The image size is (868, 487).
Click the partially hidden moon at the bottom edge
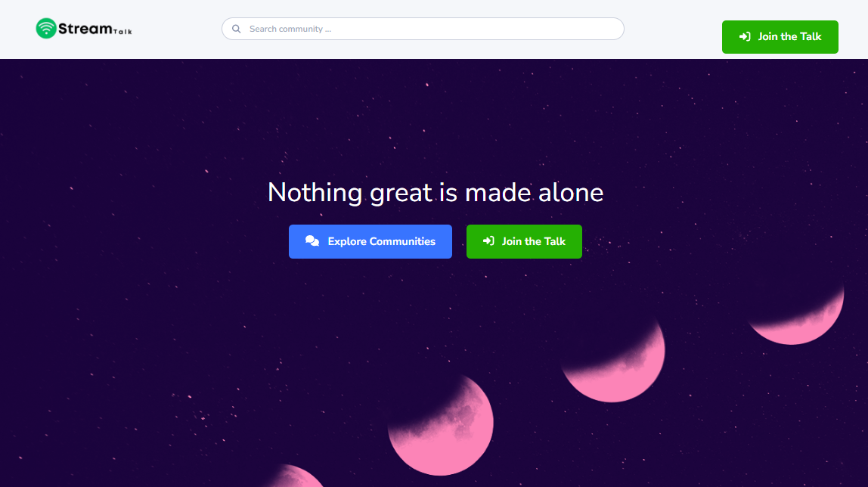(295, 476)
